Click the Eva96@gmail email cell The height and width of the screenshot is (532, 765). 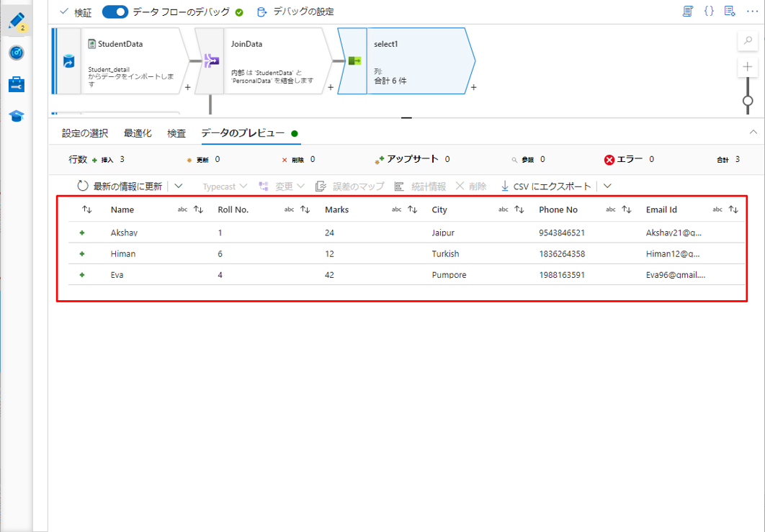click(676, 274)
